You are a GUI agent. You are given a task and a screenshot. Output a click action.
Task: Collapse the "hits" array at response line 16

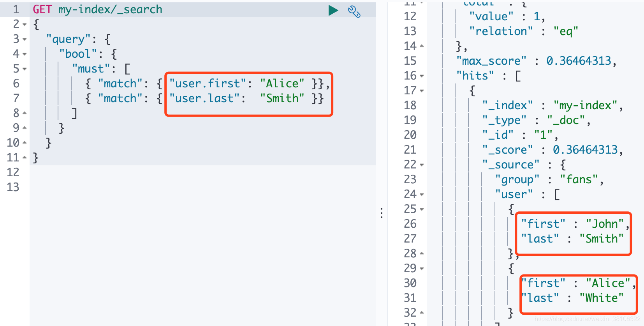[x=422, y=76]
